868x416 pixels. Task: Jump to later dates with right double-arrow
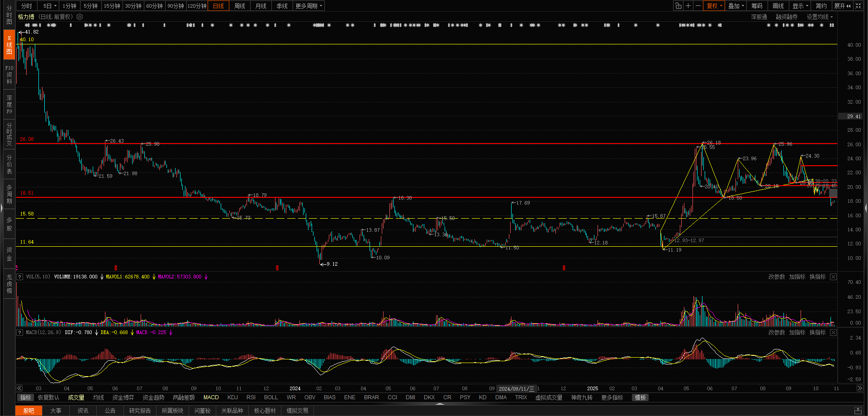[x=860, y=388]
